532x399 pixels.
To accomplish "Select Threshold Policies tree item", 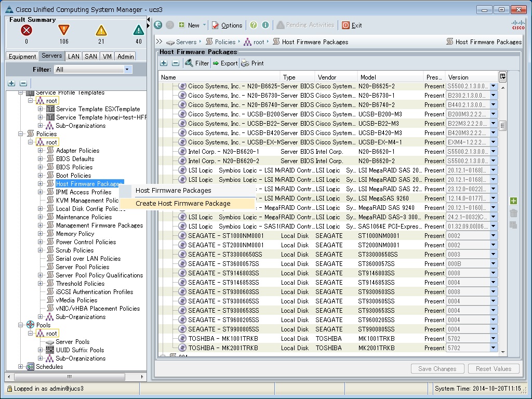I will 80,283.
